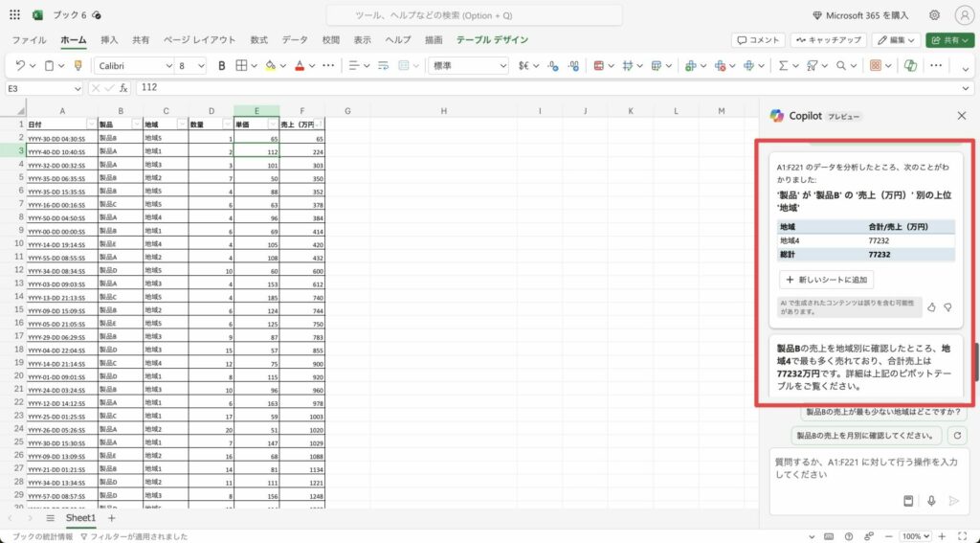
Task: Click the horizontal alignment icon
Action: coord(354,66)
